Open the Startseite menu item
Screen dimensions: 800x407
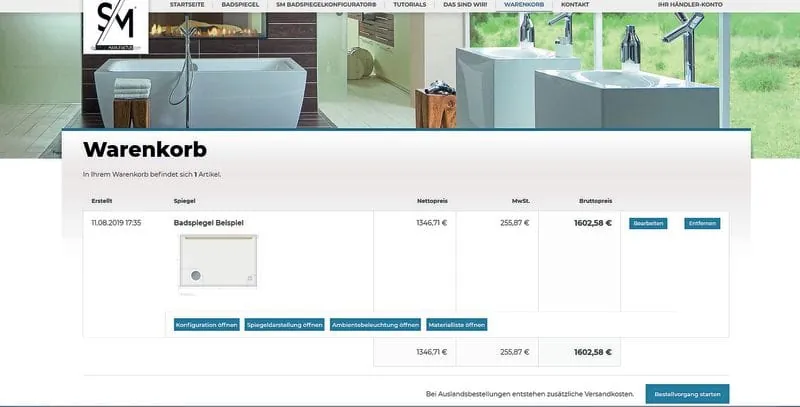187,5
